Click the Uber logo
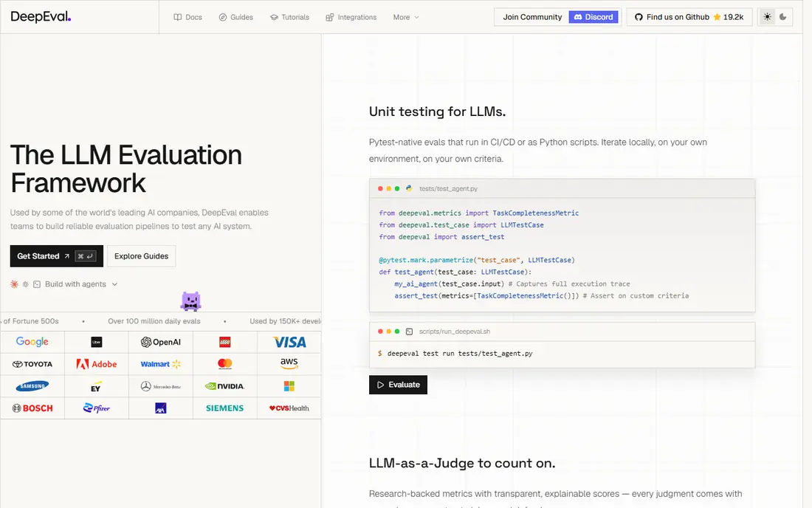The image size is (812, 508). pos(96,342)
